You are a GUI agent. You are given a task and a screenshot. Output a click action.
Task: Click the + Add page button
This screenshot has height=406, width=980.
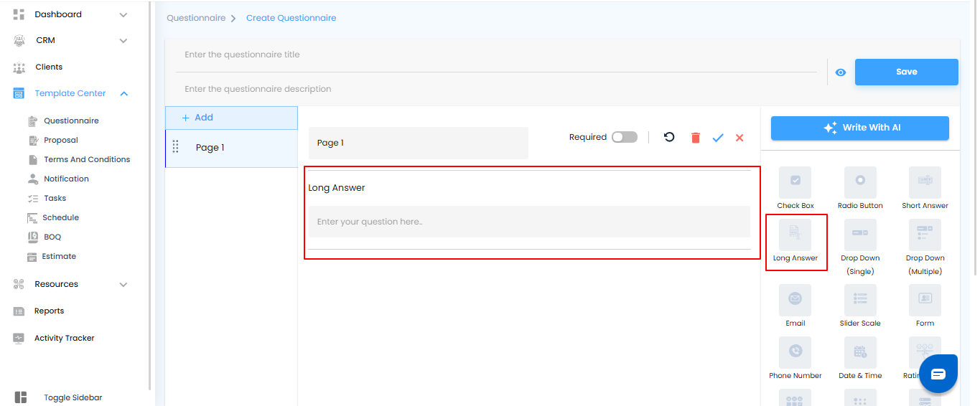coord(231,118)
